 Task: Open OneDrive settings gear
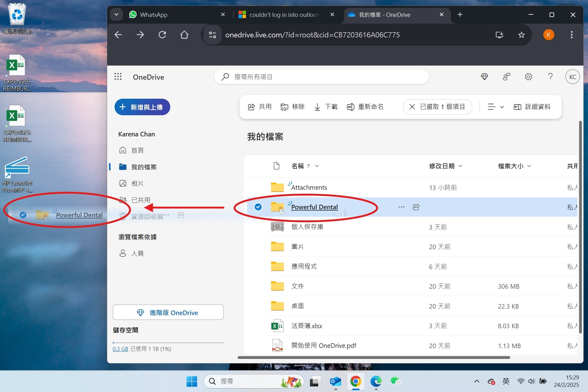[528, 77]
